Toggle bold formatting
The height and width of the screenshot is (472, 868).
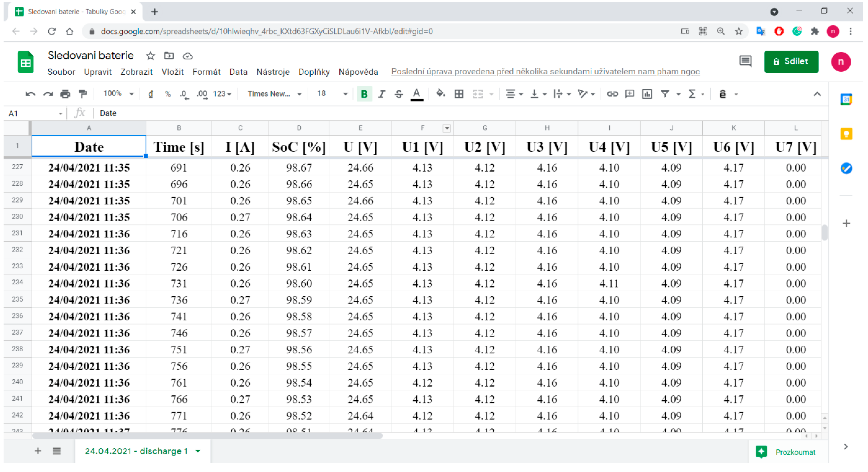tap(364, 94)
